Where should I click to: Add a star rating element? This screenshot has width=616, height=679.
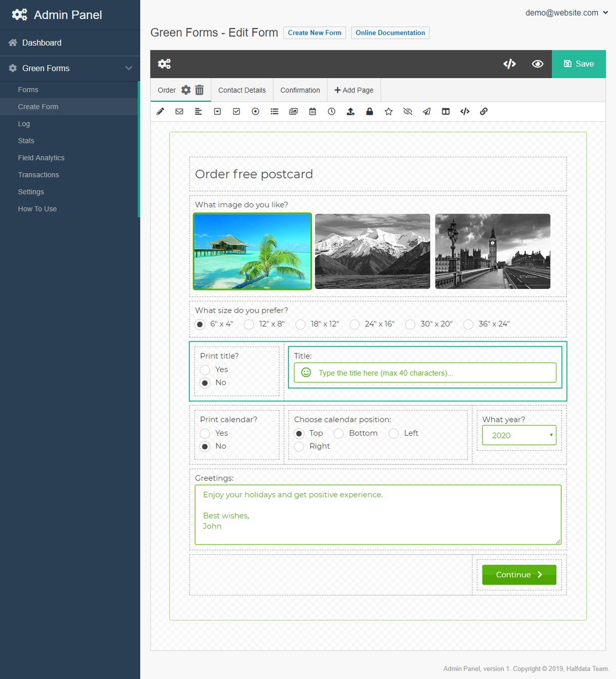389,111
